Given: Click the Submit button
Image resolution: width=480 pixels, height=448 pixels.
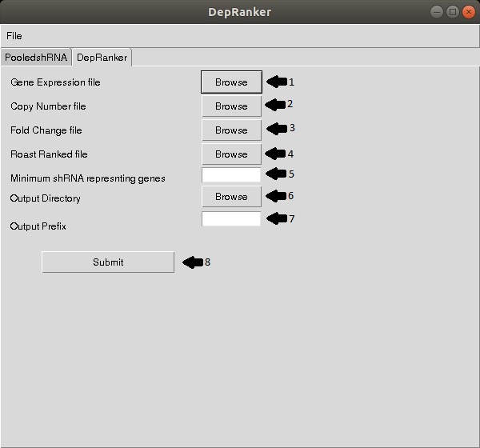Looking at the screenshot, I should (108, 262).
